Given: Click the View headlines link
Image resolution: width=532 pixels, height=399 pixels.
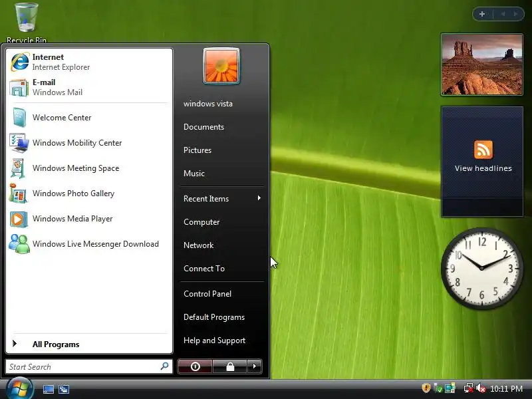Looking at the screenshot, I should [x=483, y=168].
